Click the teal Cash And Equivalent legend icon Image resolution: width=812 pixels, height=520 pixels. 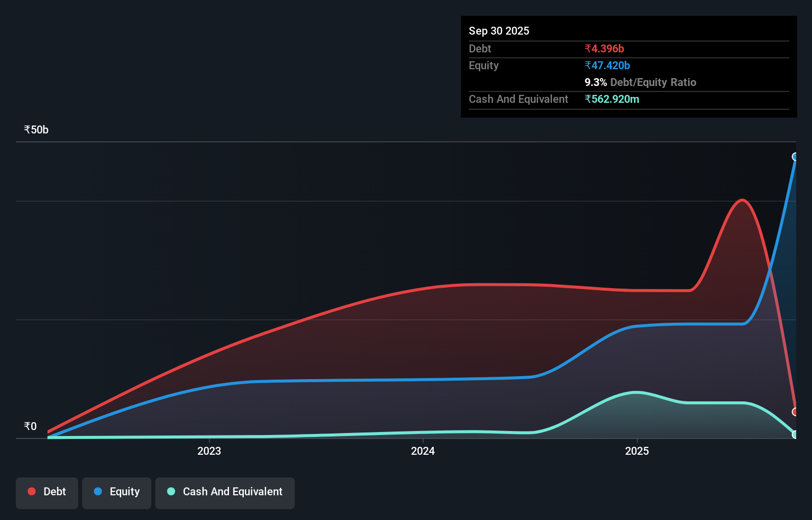[x=171, y=492]
